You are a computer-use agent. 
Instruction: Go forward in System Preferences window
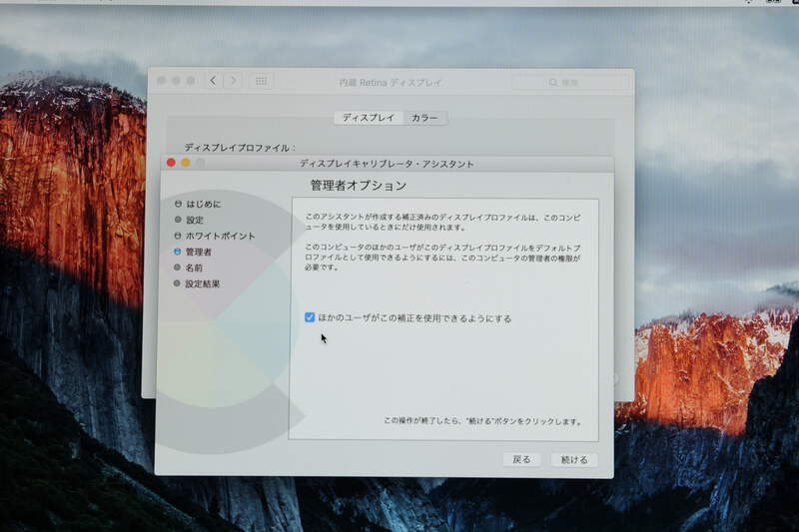234,81
